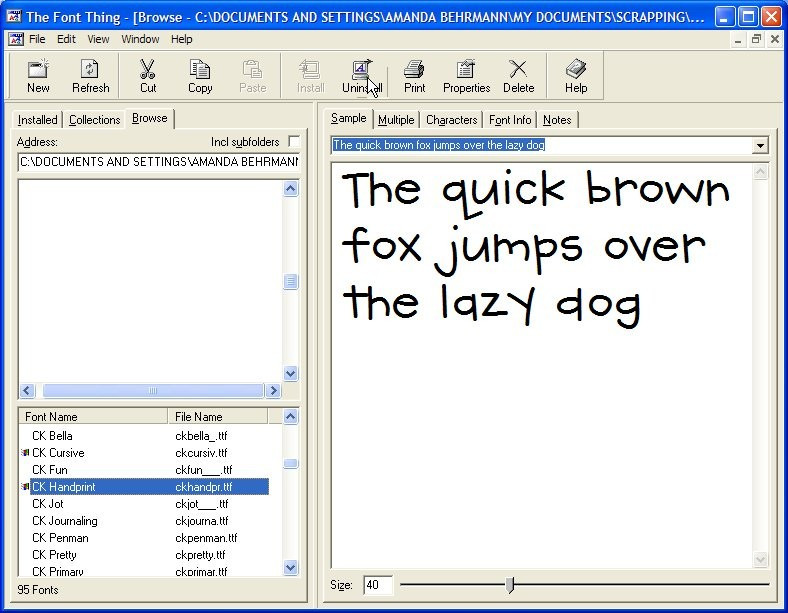Refresh the font list

click(90, 76)
